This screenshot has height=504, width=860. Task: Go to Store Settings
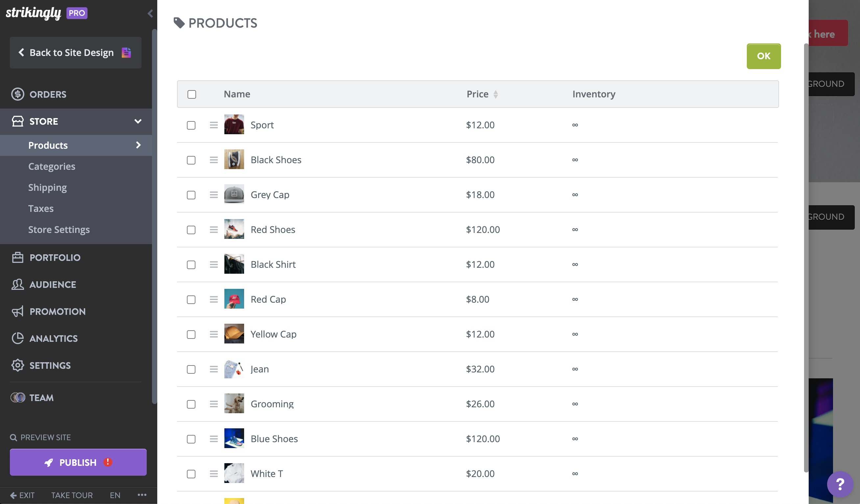[59, 229]
